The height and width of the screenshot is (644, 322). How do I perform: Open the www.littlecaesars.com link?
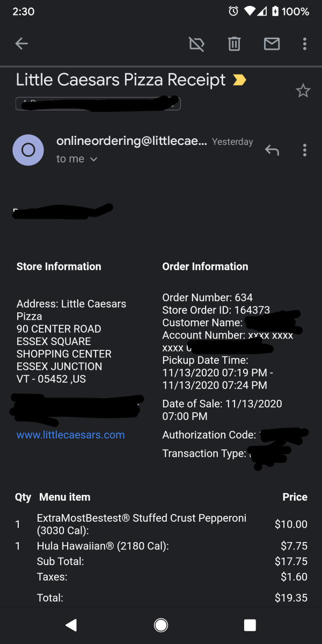(x=70, y=435)
